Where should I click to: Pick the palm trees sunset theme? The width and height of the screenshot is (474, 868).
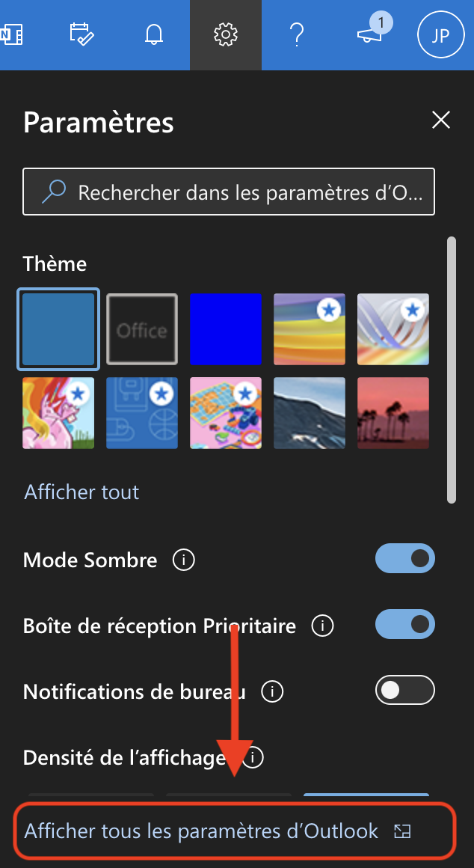393,413
